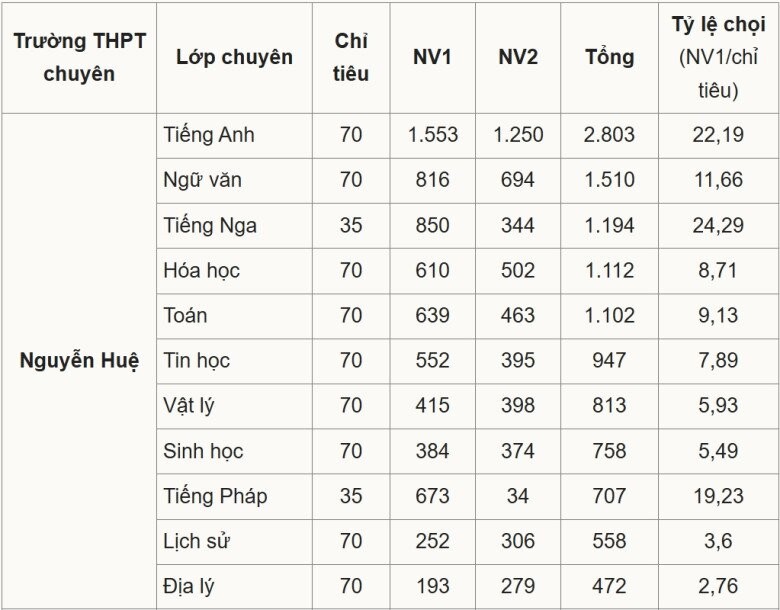This screenshot has height=610, width=780.
Task: Select the 'Hóa học' row label
Action: coord(202,271)
